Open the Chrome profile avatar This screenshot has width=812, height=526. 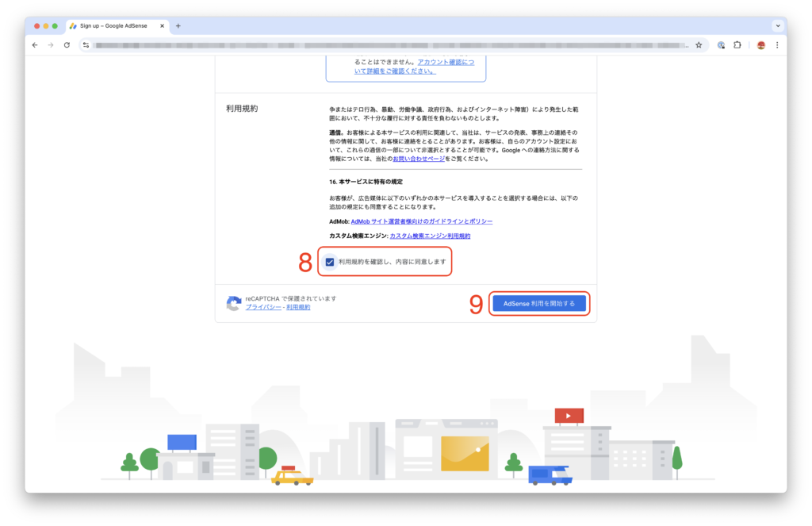760,45
